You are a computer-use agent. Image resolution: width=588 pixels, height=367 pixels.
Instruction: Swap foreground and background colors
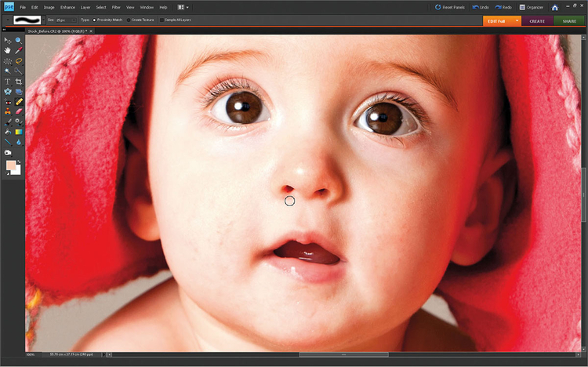tap(19, 162)
